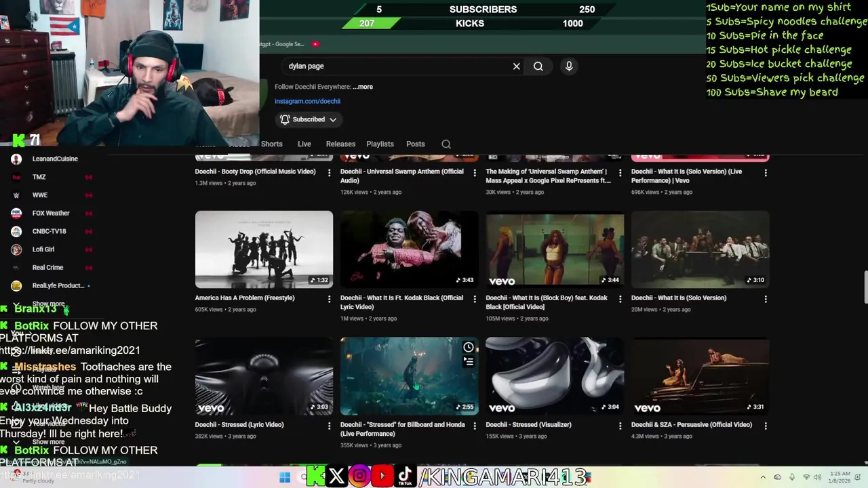This screenshot has width=868, height=488.
Task: Activate voice search microphone icon
Action: pos(569,66)
